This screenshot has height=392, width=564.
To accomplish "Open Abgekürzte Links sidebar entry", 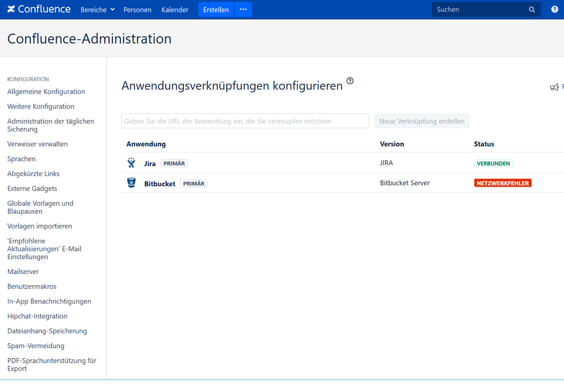I will pos(33,174).
